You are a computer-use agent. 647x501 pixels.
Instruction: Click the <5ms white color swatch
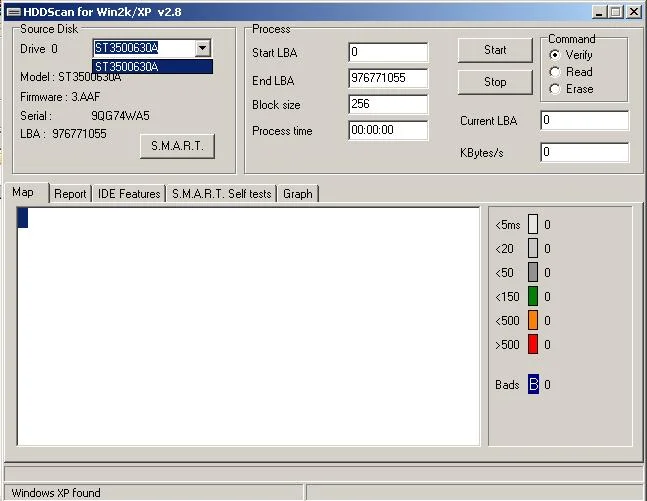tap(533, 224)
